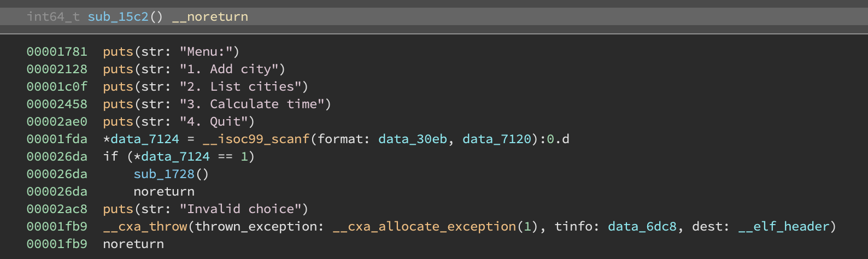Navigate to the sub_1728 function call
This screenshot has height=259, width=868.
point(164,174)
